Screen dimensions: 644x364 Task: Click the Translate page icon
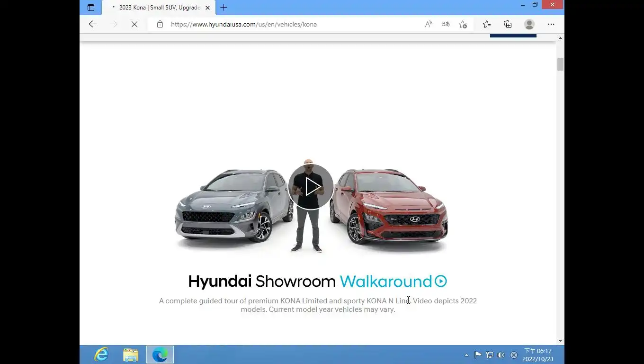tap(446, 24)
